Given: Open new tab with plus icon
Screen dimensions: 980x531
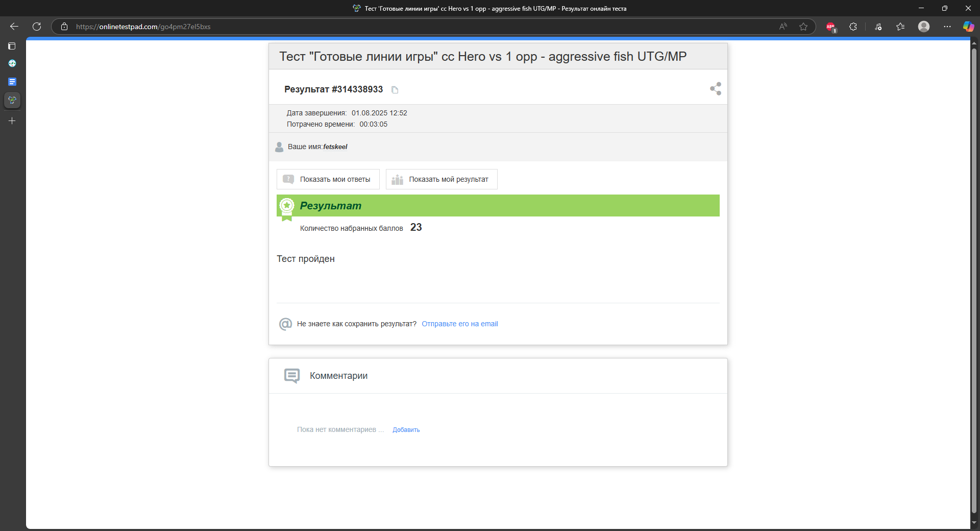Looking at the screenshot, I should click(x=12, y=121).
